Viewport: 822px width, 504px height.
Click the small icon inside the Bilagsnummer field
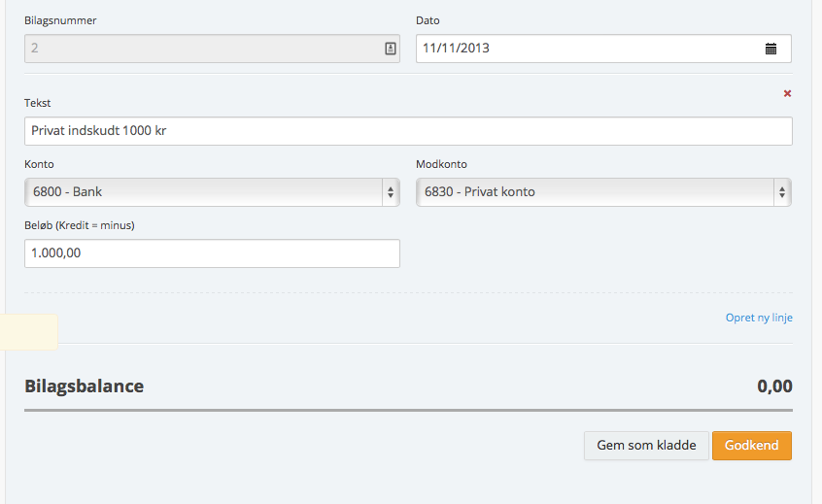click(x=391, y=48)
